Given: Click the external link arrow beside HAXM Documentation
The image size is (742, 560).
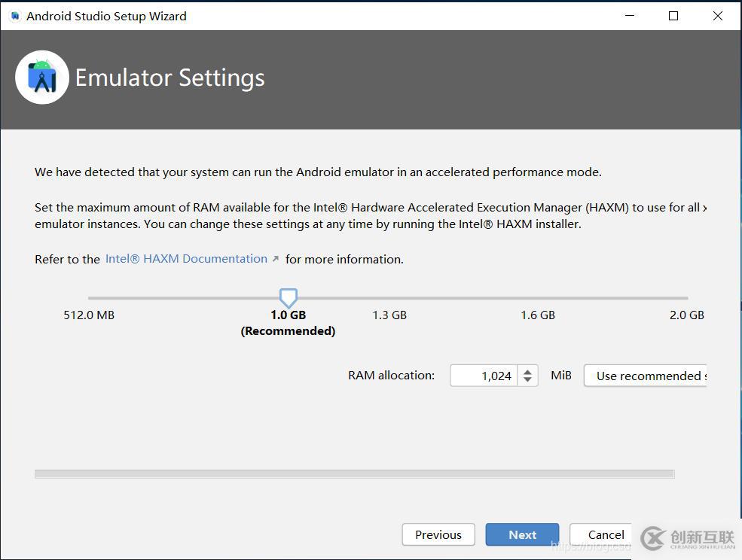Looking at the screenshot, I should click(276, 259).
